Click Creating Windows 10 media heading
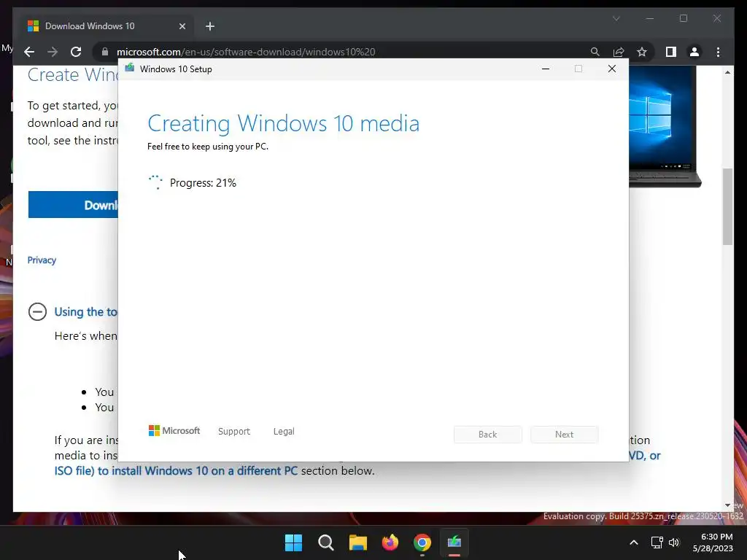Viewport: 747px width, 560px height. [x=284, y=123]
